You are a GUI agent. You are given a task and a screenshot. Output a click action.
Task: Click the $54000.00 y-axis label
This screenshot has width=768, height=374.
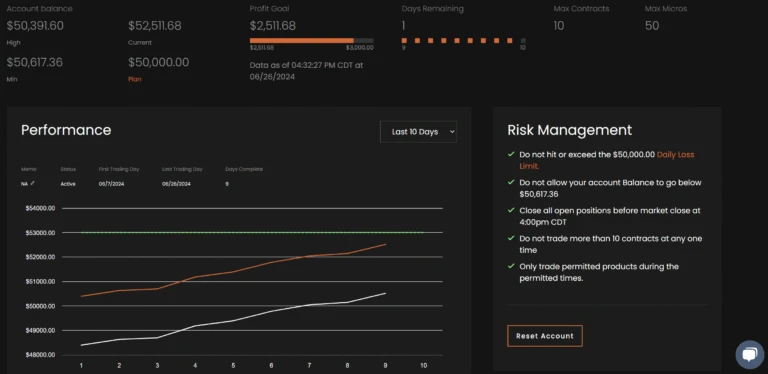pos(40,208)
